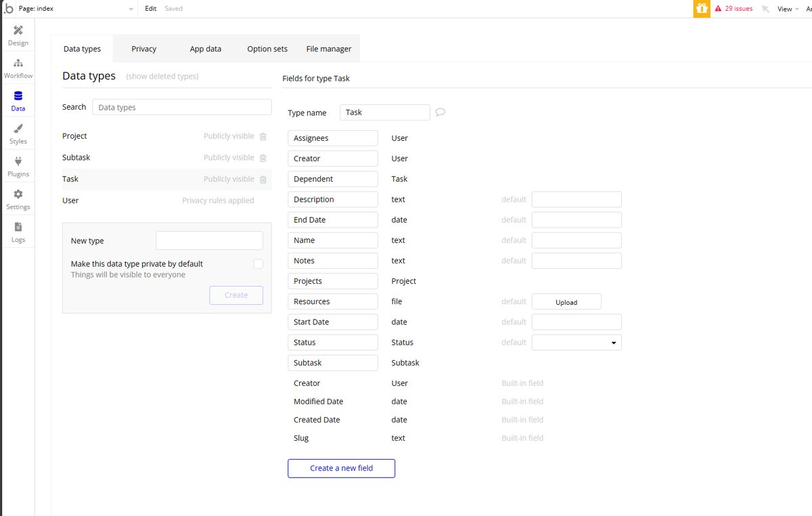The image size is (812, 516).
Task: Click comment bubble next to Type name
Action: coord(441,112)
